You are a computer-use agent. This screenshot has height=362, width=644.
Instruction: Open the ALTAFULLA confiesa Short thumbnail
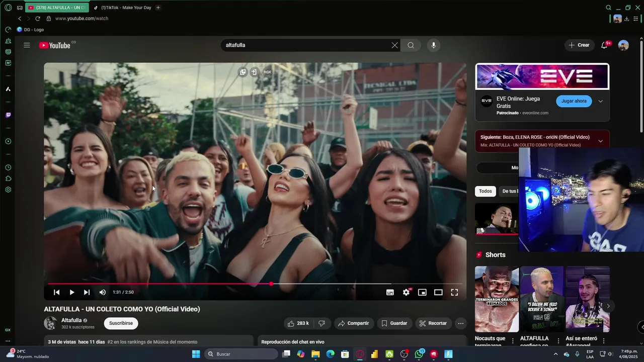point(542,299)
